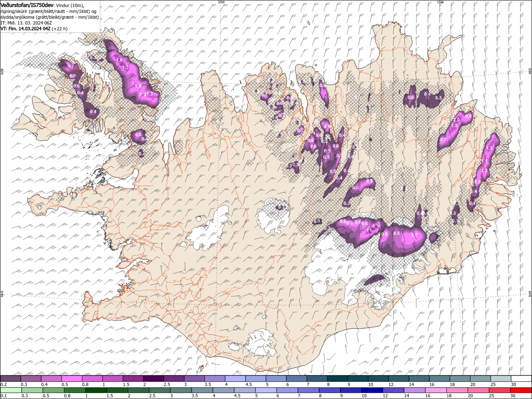Click the dusty purple 0.2 snow legend swatch
Image resolution: width=532 pixels, height=399 pixels.
[x=10, y=378]
